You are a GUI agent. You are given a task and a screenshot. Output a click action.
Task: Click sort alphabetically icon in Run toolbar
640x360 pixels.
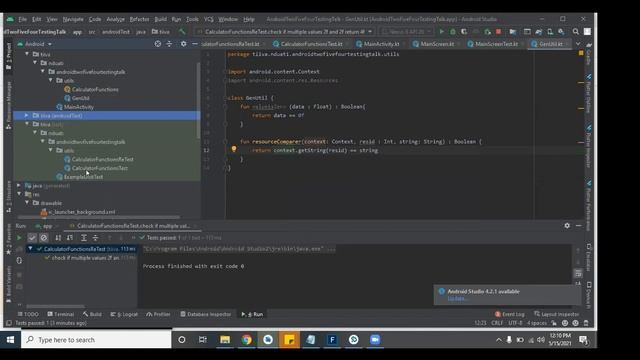[x=58, y=238]
